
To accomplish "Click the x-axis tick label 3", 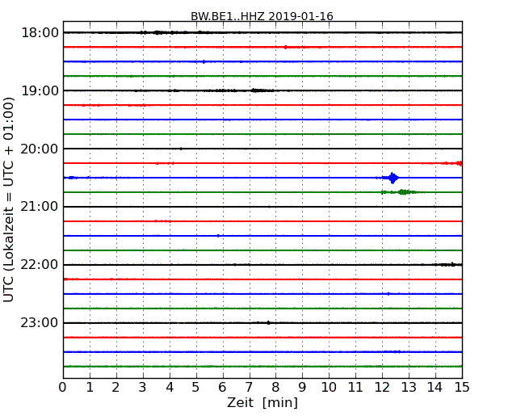I will click(143, 388).
